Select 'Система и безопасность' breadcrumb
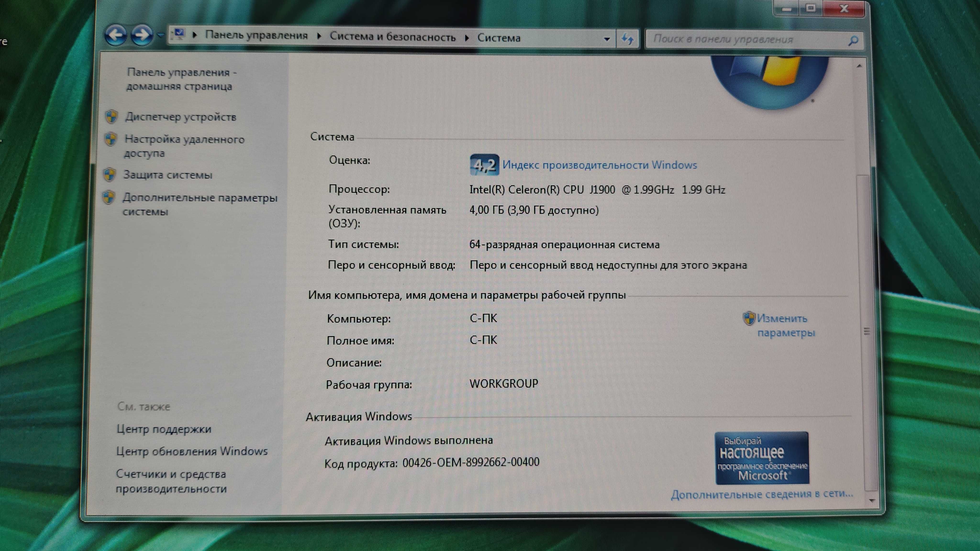 click(x=392, y=37)
